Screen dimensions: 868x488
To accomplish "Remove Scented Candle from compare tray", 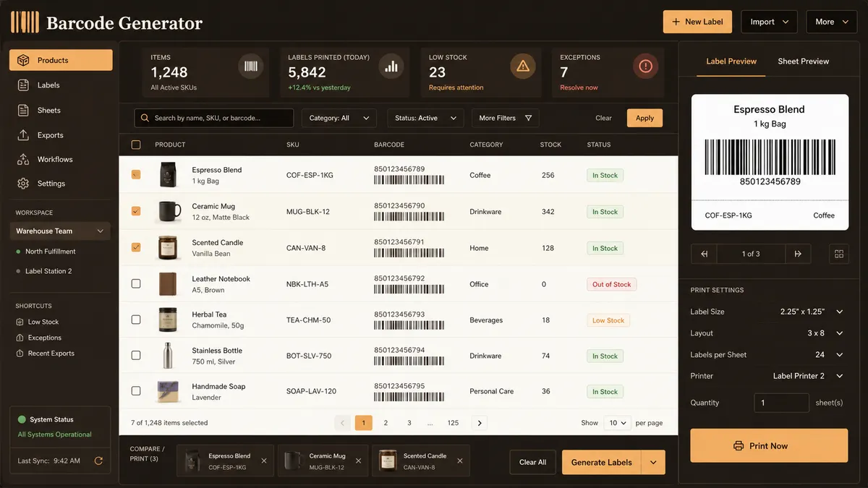I will (459, 461).
